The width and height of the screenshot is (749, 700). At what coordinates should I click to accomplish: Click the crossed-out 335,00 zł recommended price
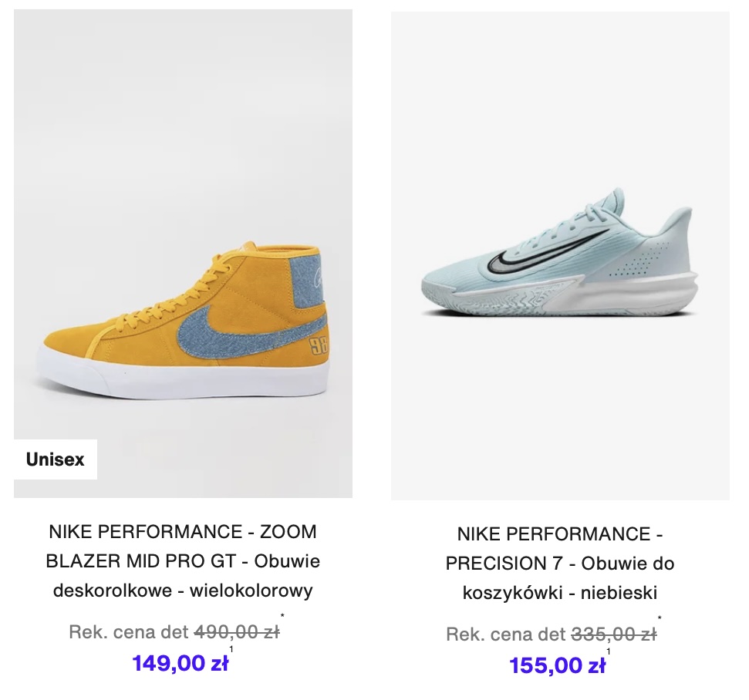tap(614, 634)
